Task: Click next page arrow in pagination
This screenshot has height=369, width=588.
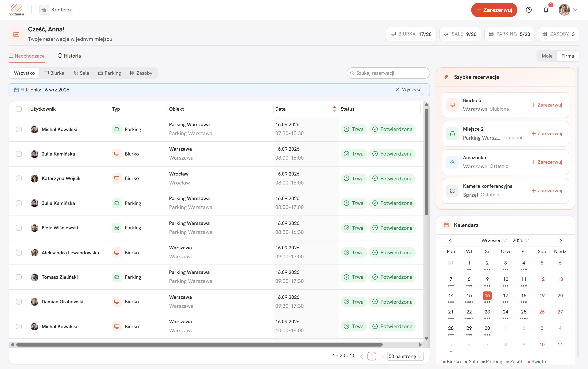Action: pyautogui.click(x=382, y=356)
